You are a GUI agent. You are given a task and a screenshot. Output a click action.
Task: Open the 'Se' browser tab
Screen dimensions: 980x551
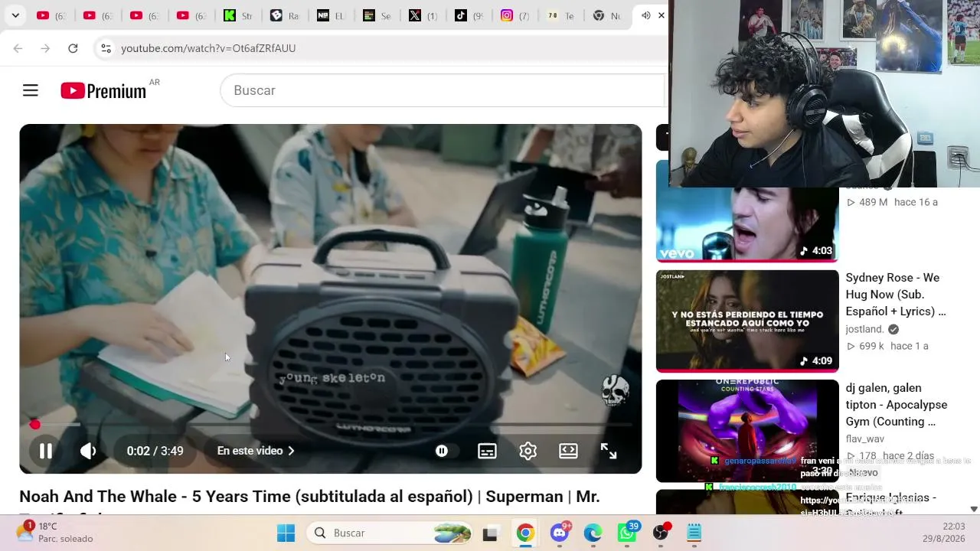coord(377,15)
